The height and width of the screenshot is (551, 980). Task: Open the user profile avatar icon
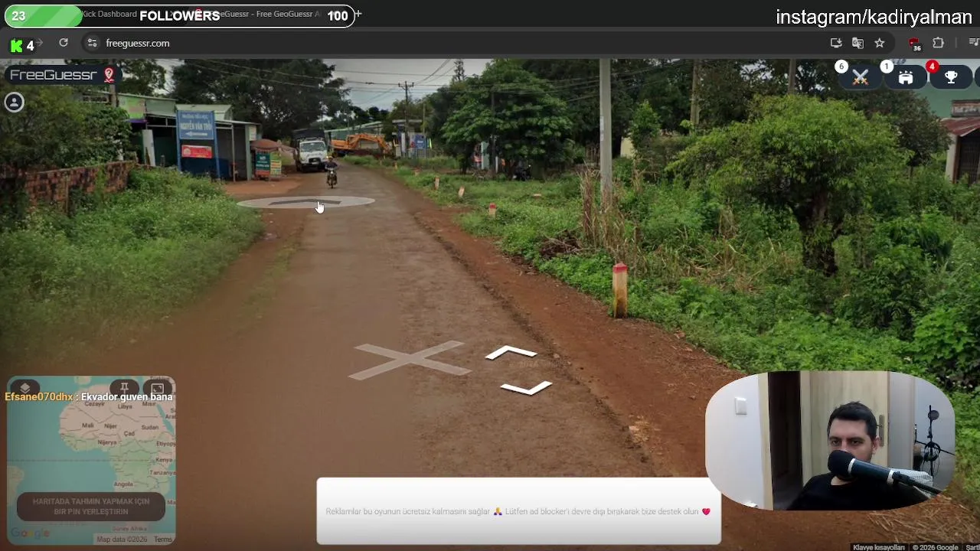coord(14,102)
